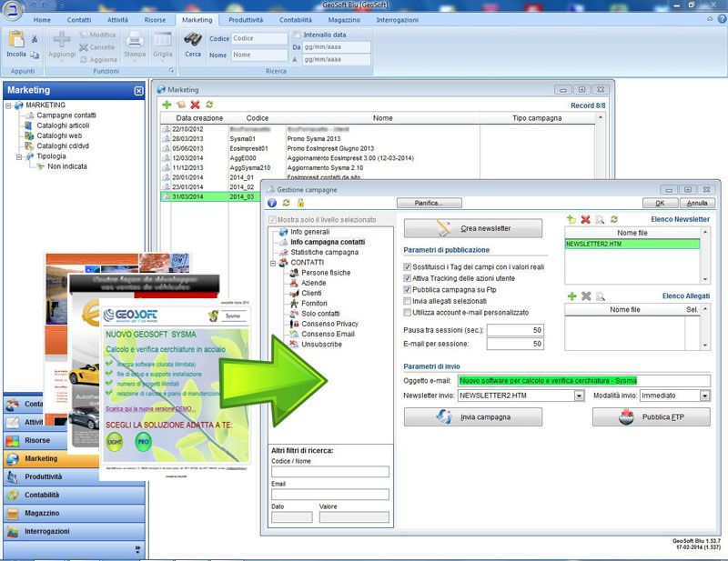Open the Newsletter invio dropdown
Image resolution: width=728 pixels, height=561 pixels.
click(x=579, y=396)
